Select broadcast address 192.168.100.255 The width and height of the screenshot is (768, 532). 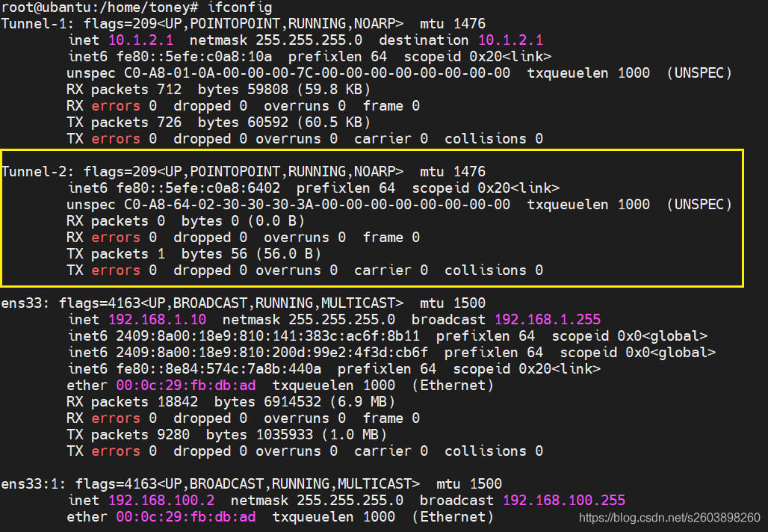(564, 500)
